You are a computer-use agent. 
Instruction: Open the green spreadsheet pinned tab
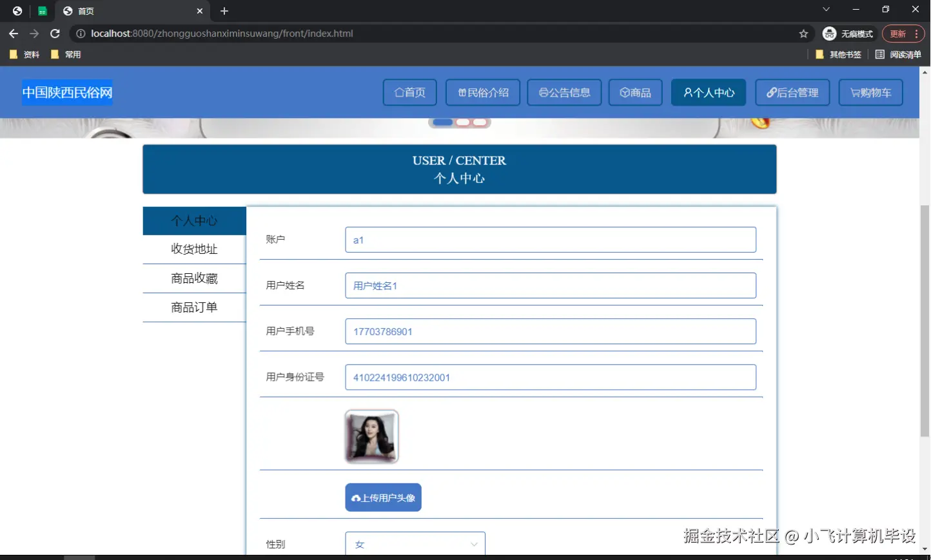[x=42, y=11]
